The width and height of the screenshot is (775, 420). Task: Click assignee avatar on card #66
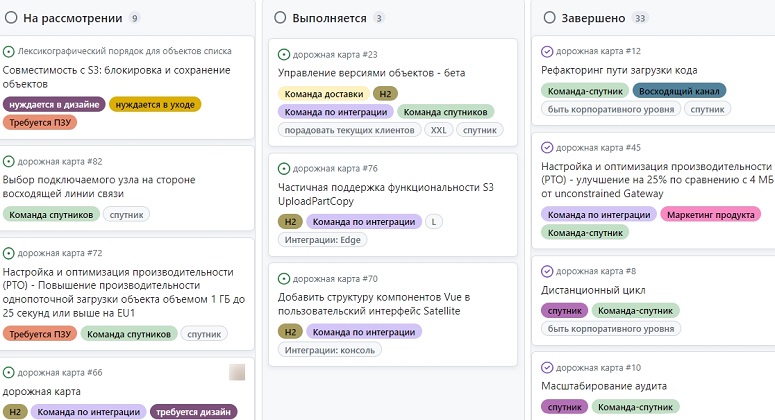pyautogui.click(x=237, y=372)
